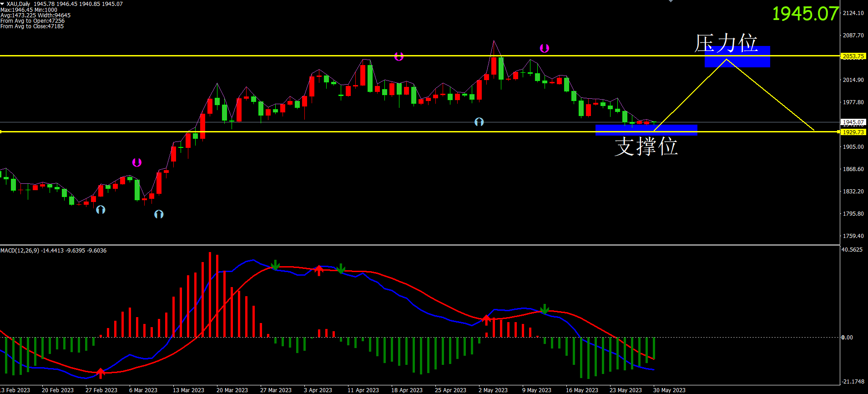Image resolution: width=868 pixels, height=394 pixels.
Task: Click the yellow 2053.75 price tag on axis
Action: coord(853,56)
